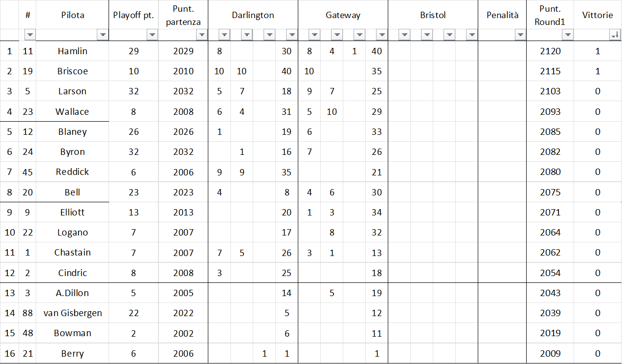Click the Larson driver cell
Image resolution: width=622 pixels, height=364 pixels.
point(72,91)
